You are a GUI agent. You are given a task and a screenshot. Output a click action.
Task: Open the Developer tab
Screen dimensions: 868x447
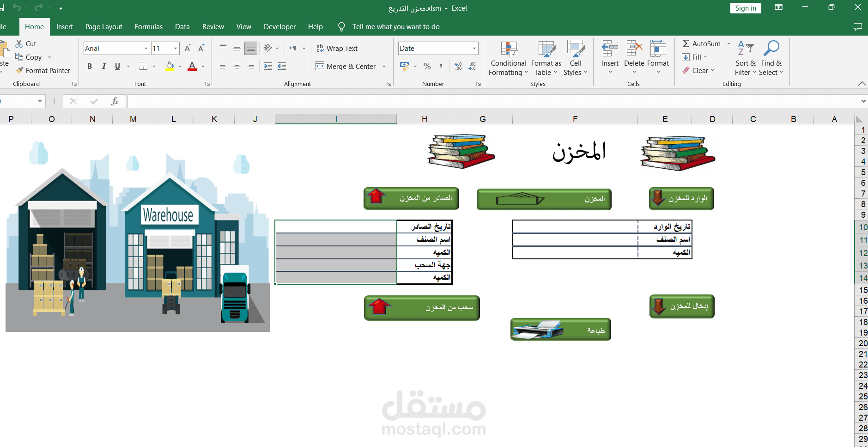[279, 27]
